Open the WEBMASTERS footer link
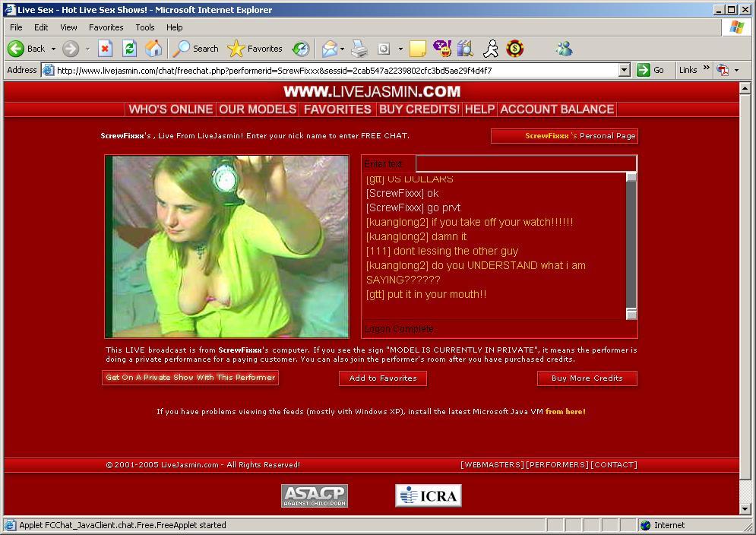756x535 pixels. click(492, 465)
